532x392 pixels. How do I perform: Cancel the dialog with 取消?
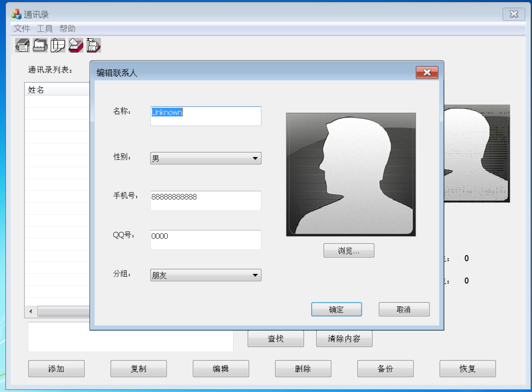403,309
